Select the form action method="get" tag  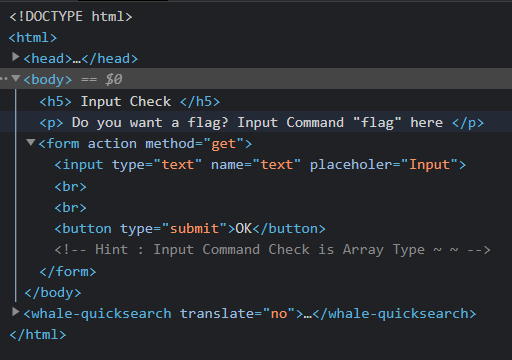145,144
